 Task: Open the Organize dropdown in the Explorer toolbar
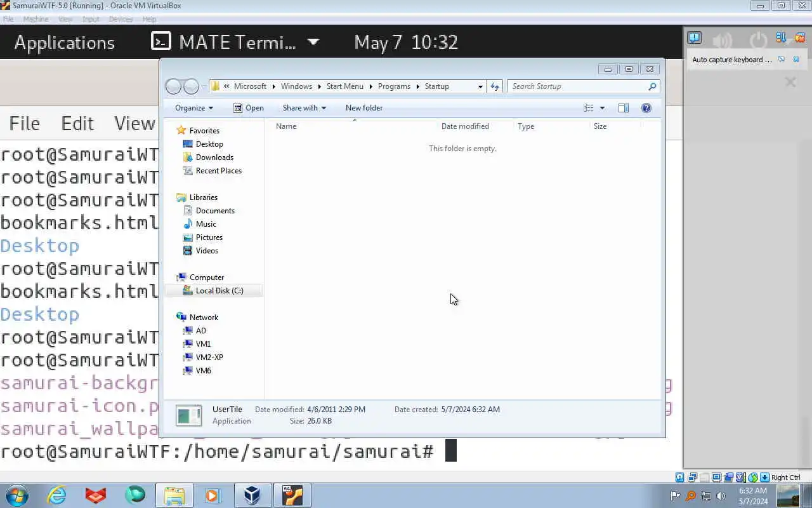[194, 108]
